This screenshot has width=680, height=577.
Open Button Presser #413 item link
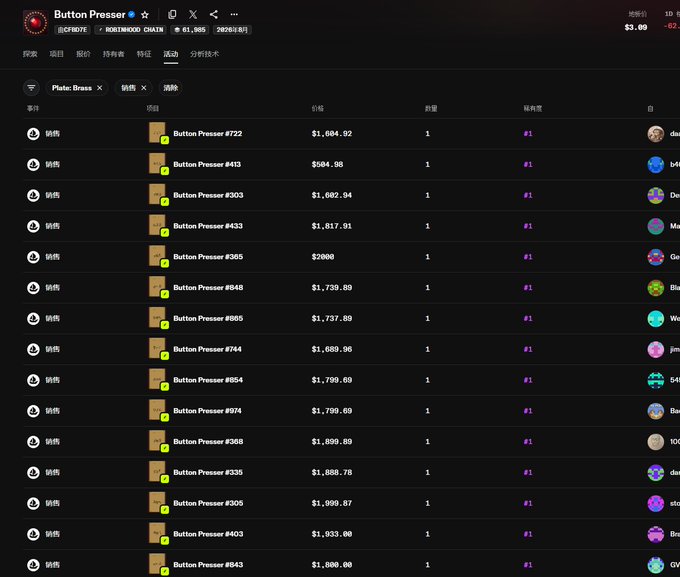[207, 164]
